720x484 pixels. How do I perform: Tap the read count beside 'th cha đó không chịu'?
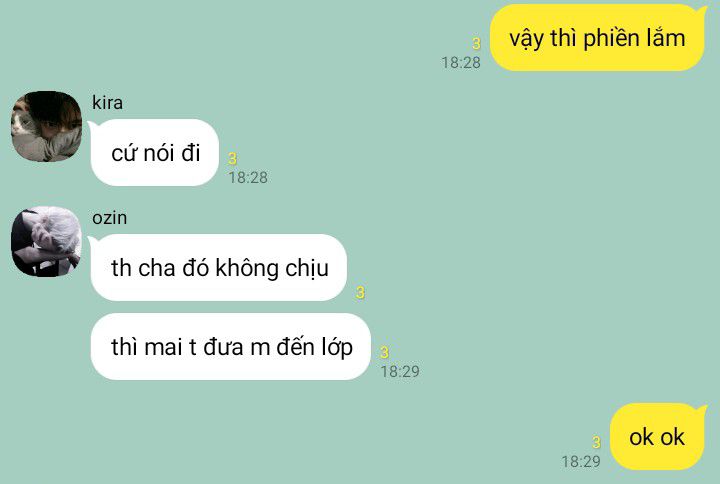tap(360, 293)
